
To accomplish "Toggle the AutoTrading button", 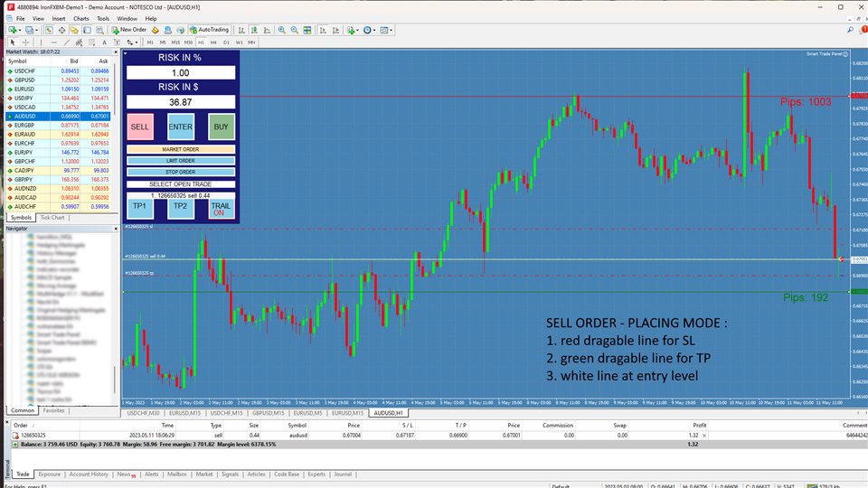I will [x=209, y=30].
